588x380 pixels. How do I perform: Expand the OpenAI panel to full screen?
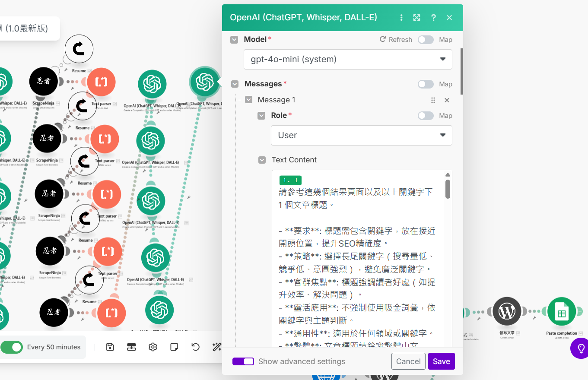(416, 18)
